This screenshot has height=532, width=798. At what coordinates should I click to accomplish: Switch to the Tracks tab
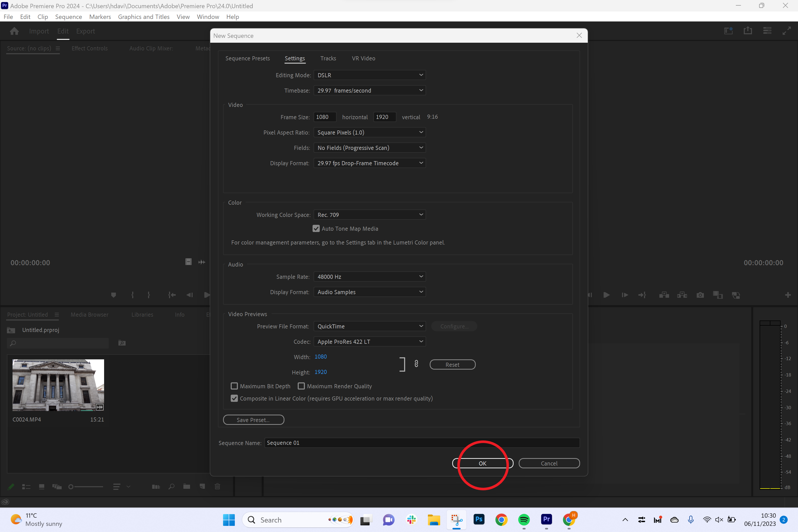click(328, 58)
